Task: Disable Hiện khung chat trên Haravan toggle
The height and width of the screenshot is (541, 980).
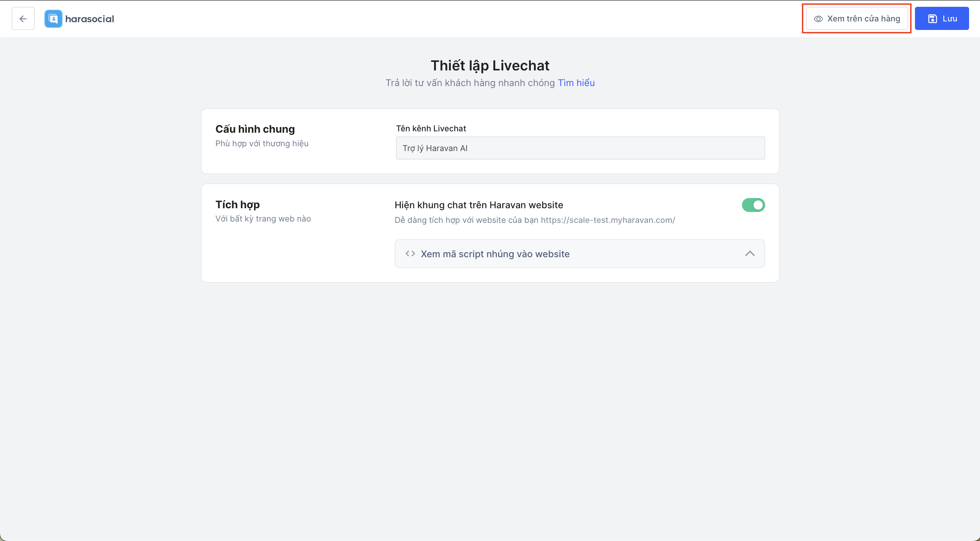Action: pos(753,205)
